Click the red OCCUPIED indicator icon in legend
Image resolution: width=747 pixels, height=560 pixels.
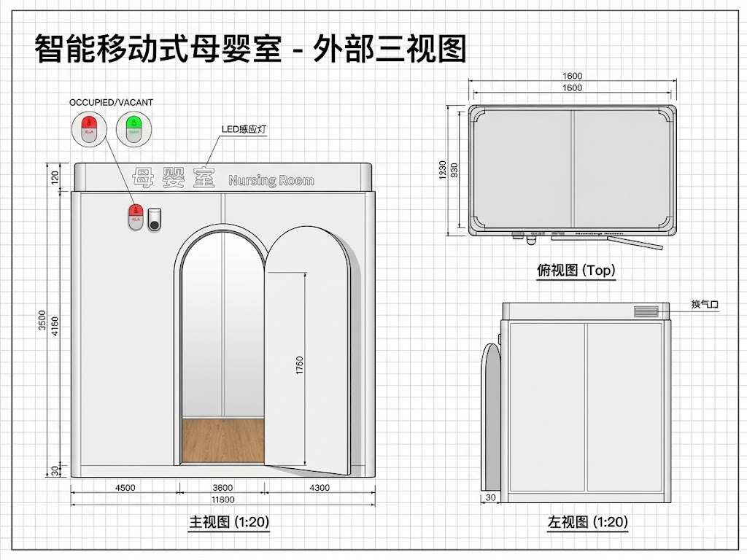(x=88, y=128)
